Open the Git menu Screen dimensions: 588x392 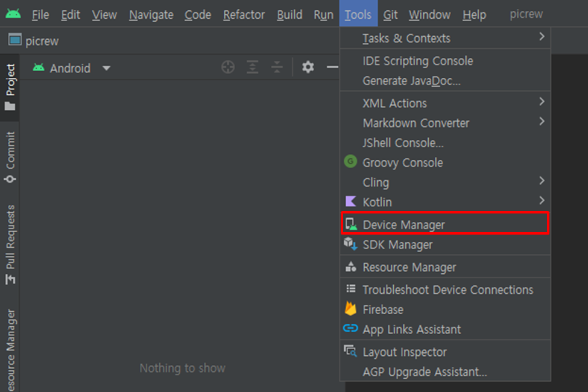point(390,14)
